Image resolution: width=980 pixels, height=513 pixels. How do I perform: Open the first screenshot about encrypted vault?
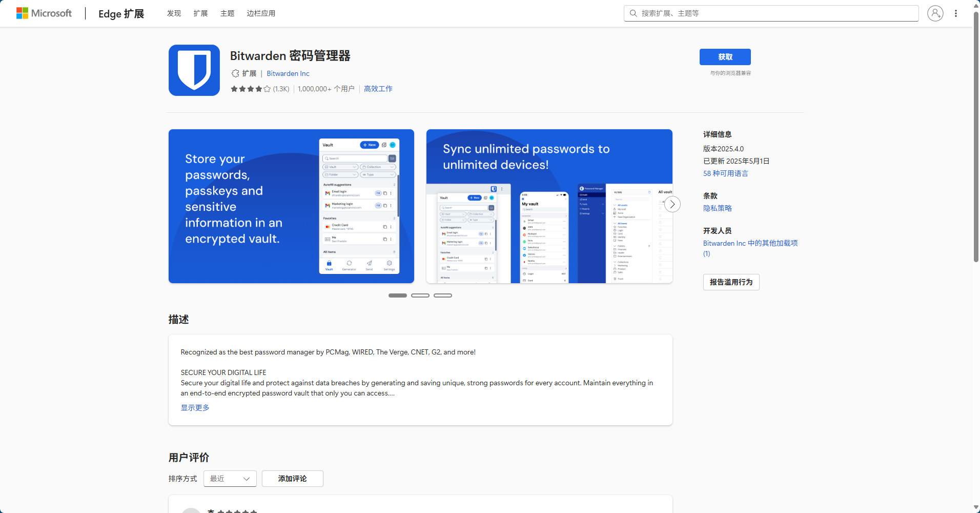click(291, 206)
